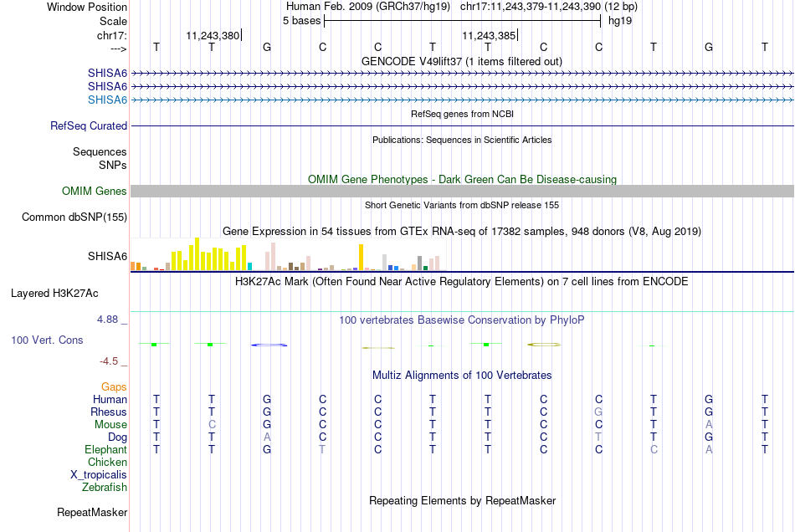The height and width of the screenshot is (532, 795).
Task: Click the A base in Mouse row
Action: coord(709,425)
